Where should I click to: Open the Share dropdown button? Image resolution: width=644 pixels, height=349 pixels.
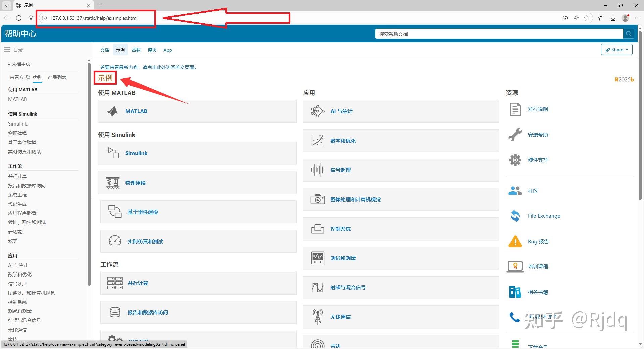point(617,50)
